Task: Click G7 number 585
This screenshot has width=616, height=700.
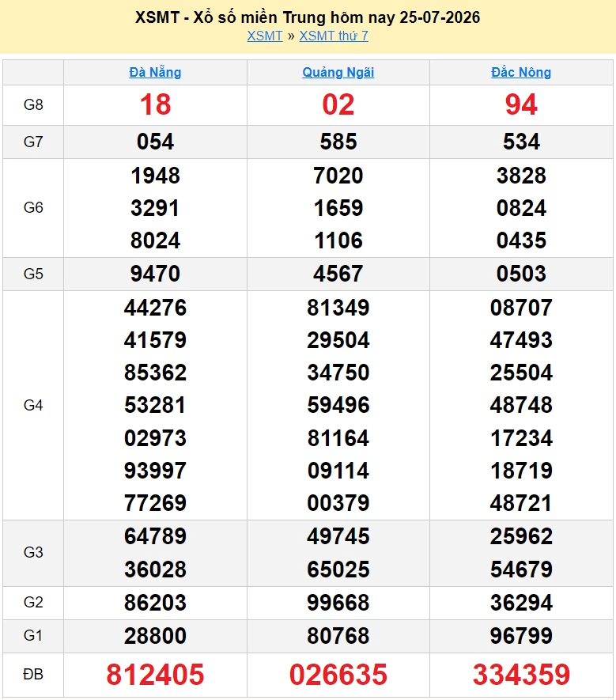Action: pos(338,142)
